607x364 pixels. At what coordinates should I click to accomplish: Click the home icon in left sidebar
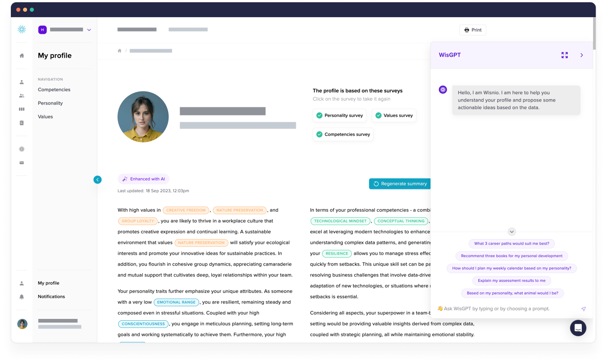click(x=22, y=56)
